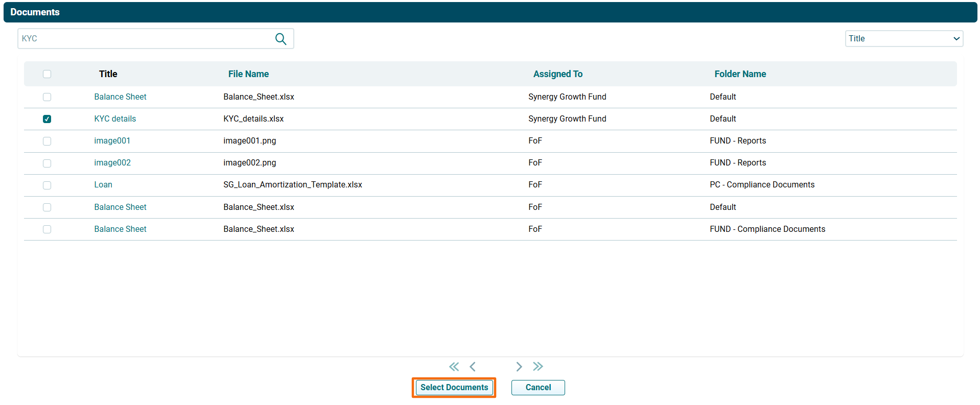Sort by Folder Name column header
This screenshot has width=980, height=405.
click(740, 74)
